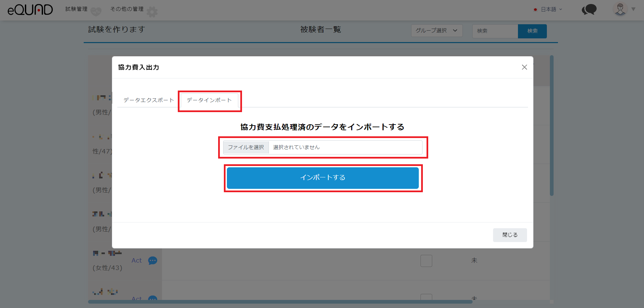Screen dimensions: 644x308
Task: Open the chat speech bubbles icon
Action: coord(589,9)
